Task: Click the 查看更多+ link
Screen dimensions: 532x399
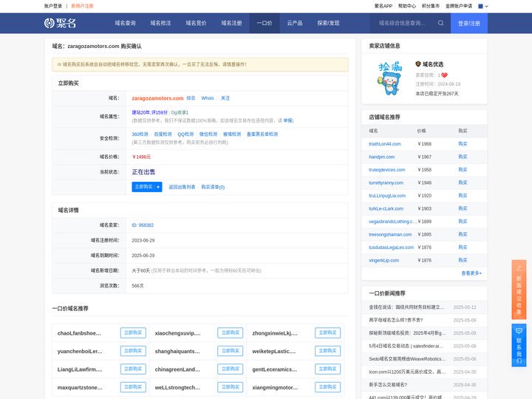Action: 471,273
